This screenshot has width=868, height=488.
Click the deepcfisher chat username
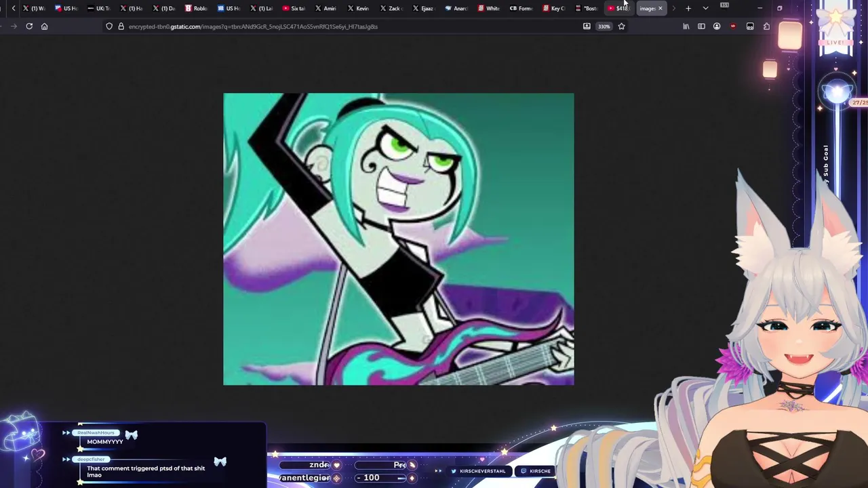tap(91, 460)
